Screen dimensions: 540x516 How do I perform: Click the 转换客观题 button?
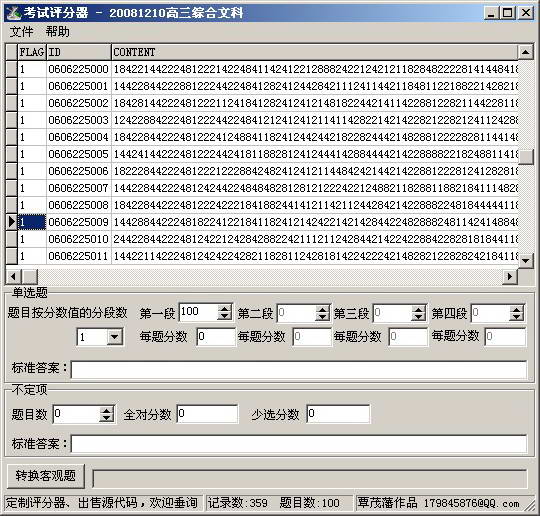pos(45,476)
